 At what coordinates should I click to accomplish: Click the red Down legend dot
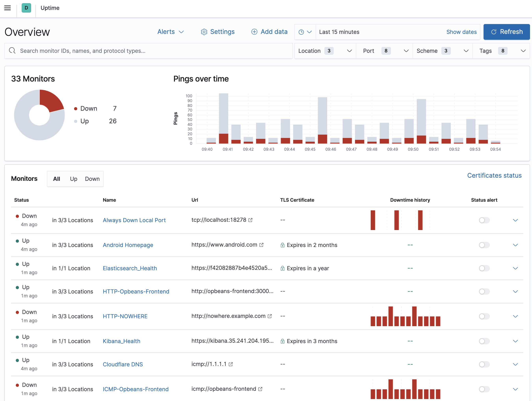[x=75, y=109]
